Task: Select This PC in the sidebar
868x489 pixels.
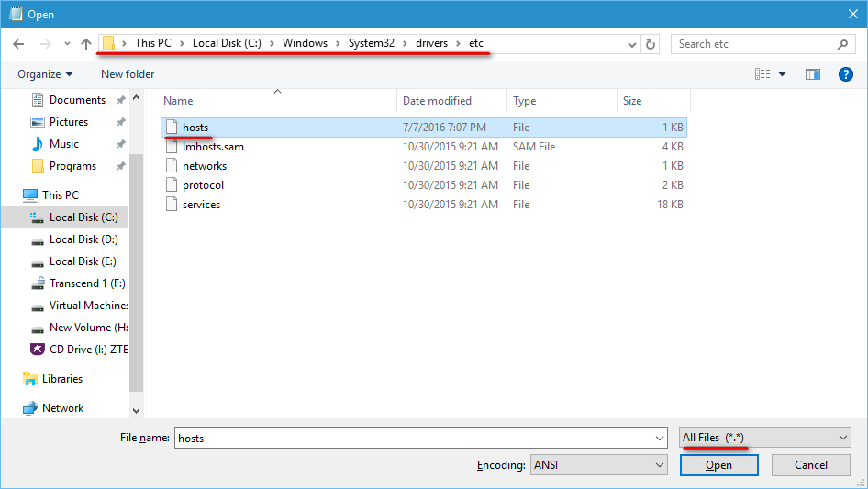Action: 60,194
